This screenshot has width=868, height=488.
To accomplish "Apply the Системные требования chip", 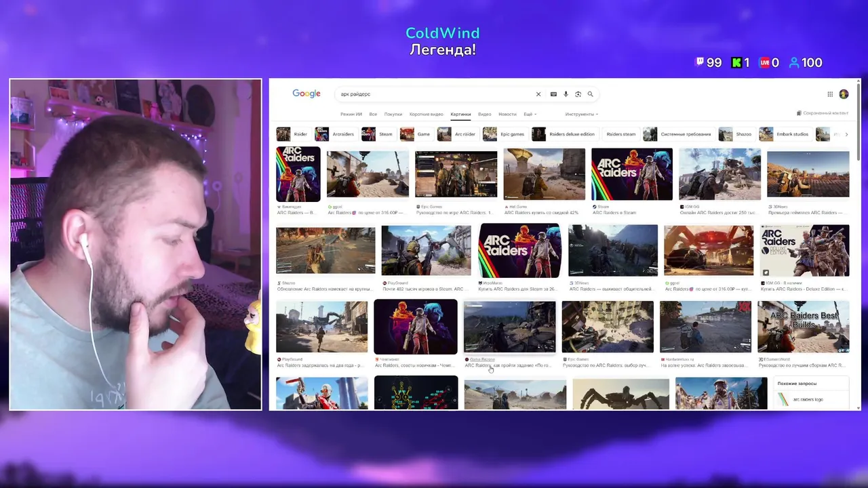I will [677, 134].
